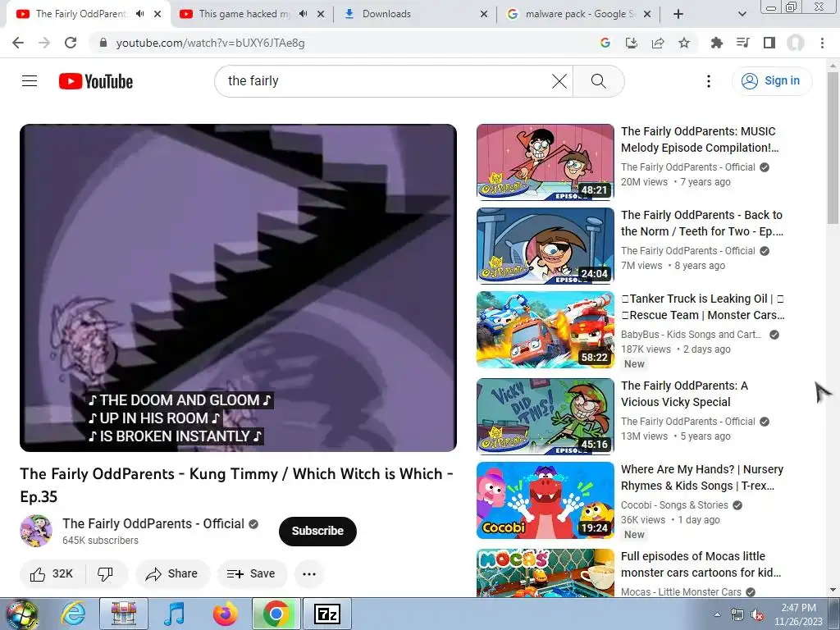Open Cocobi - Songs & Stories channel name

tap(674, 505)
